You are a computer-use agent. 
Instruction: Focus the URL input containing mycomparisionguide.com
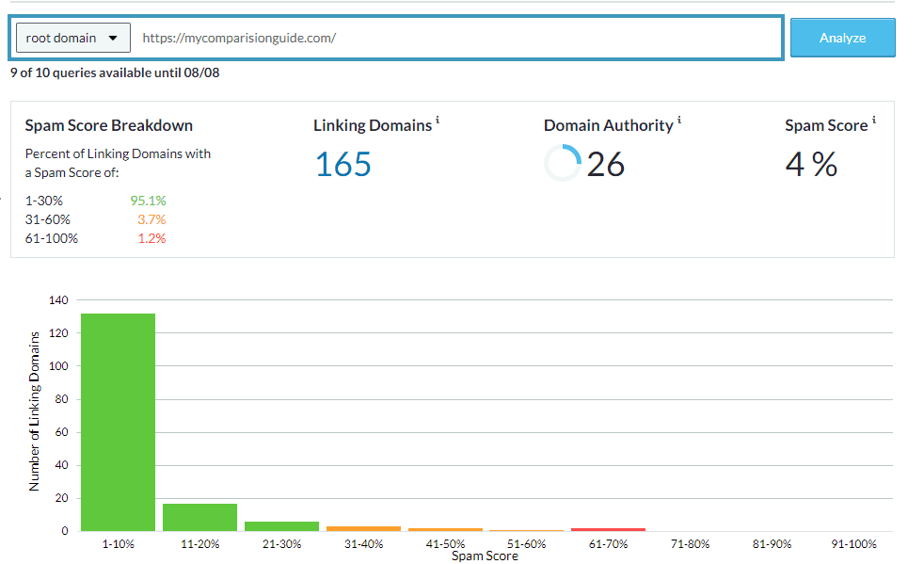(x=457, y=38)
